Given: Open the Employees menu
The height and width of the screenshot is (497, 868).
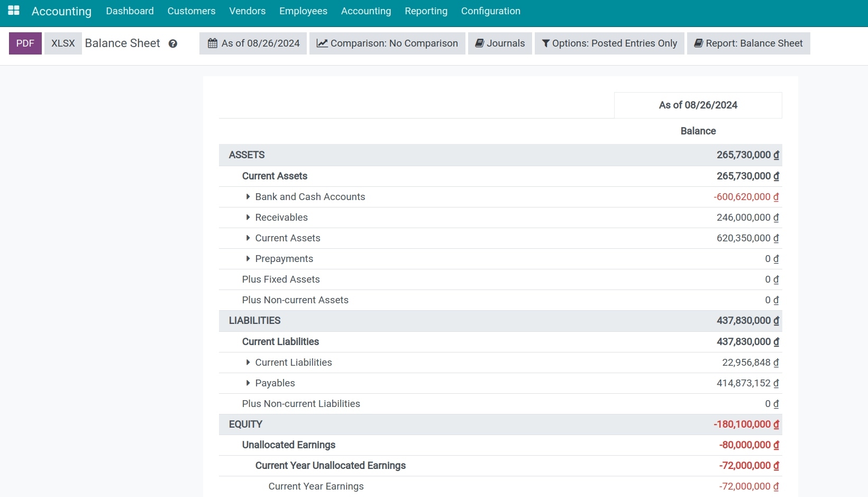Looking at the screenshot, I should click(x=303, y=11).
